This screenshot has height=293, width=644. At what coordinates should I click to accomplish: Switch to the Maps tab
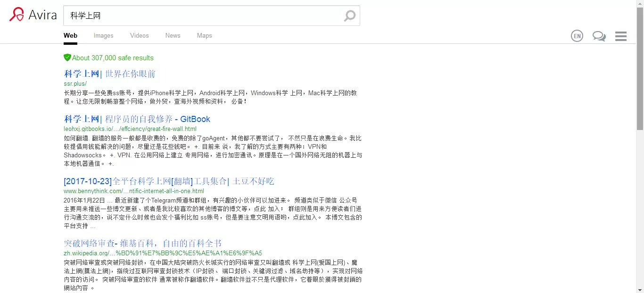click(204, 35)
